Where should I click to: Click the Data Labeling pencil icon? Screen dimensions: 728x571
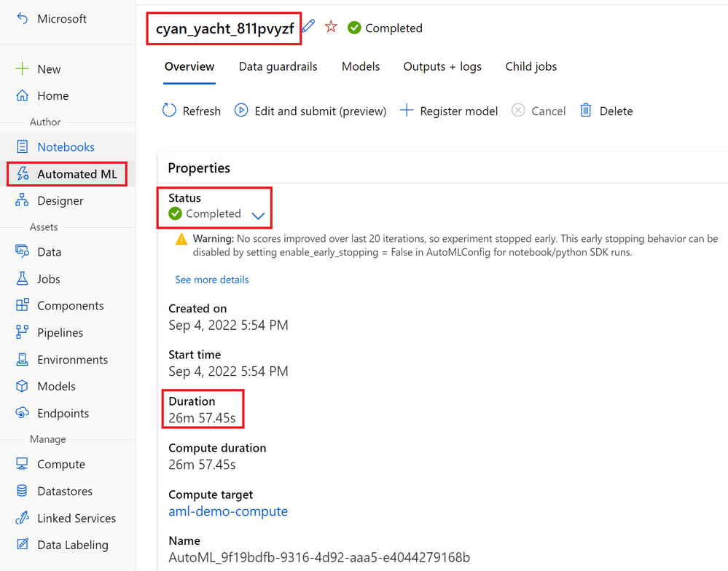[22, 544]
